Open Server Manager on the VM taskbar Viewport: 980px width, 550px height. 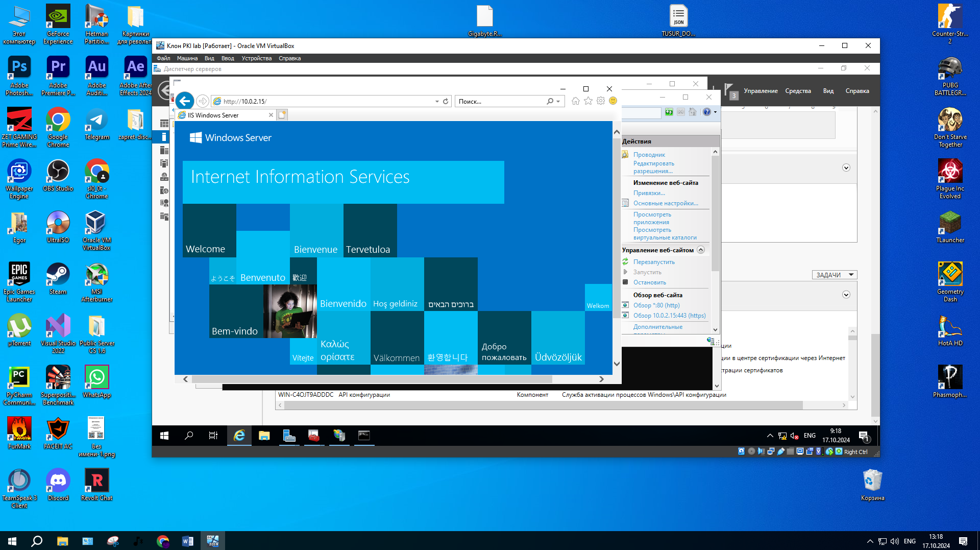pyautogui.click(x=289, y=436)
